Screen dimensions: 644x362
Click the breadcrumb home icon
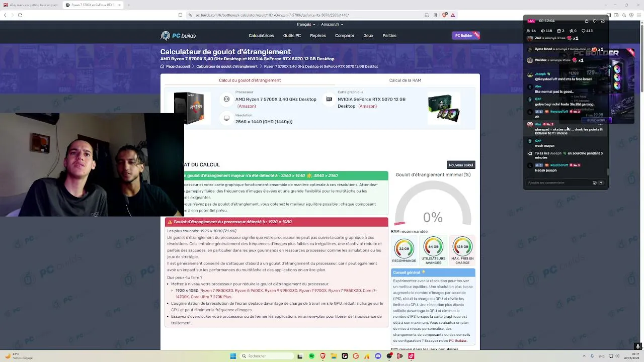(162, 66)
